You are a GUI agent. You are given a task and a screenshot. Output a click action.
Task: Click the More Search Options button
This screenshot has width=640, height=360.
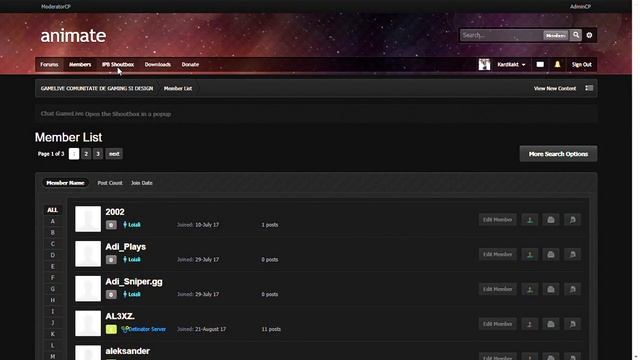(x=558, y=154)
